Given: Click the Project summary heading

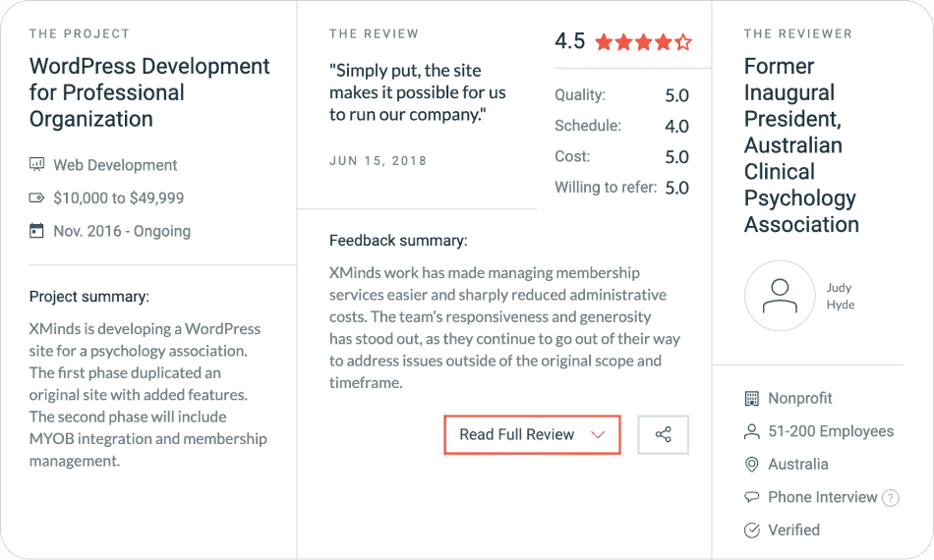Looking at the screenshot, I should tap(89, 297).
